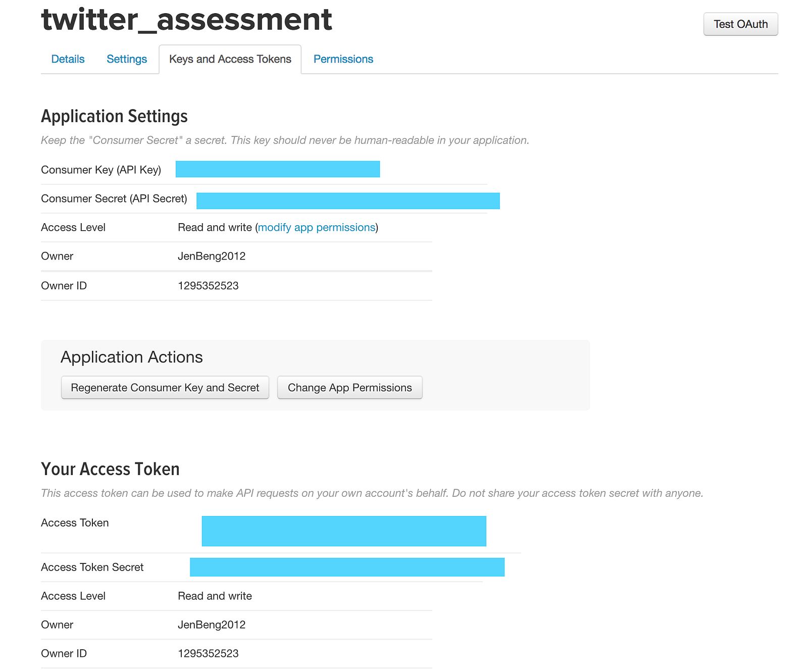
Task: Click owner JenBeng2012 under Your Access Token
Action: tap(212, 625)
